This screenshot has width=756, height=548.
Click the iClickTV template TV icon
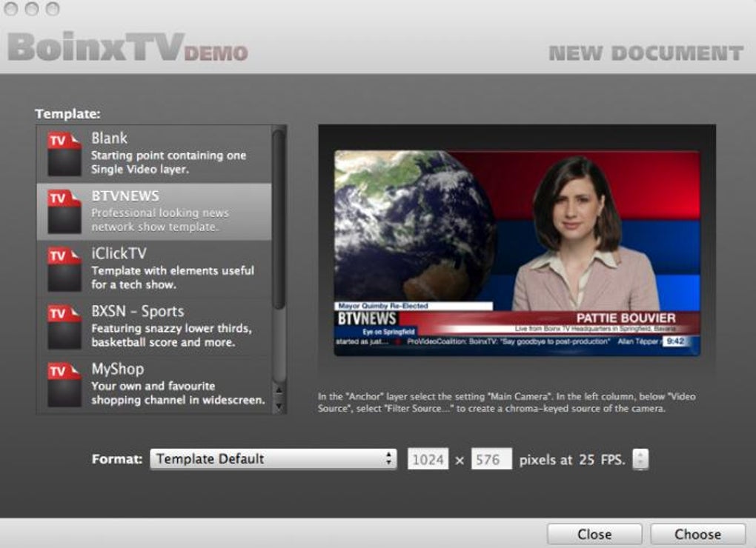tap(64, 269)
